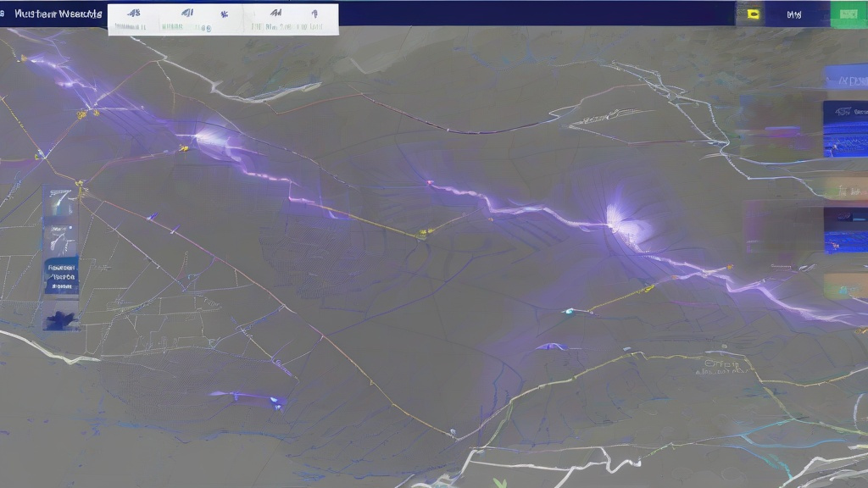868x488 pixels.
Task: Click the app title text in the top-left header
Action: click(58, 14)
